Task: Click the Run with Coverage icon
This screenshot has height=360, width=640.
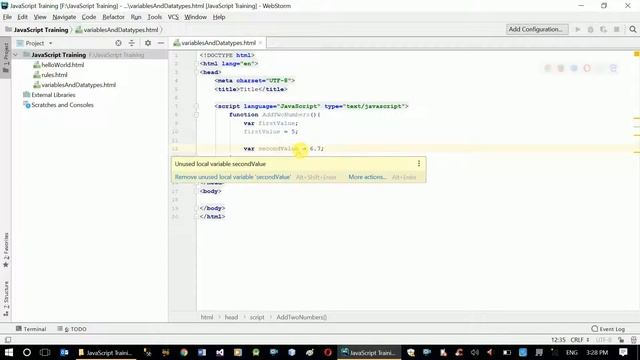Action: click(603, 29)
